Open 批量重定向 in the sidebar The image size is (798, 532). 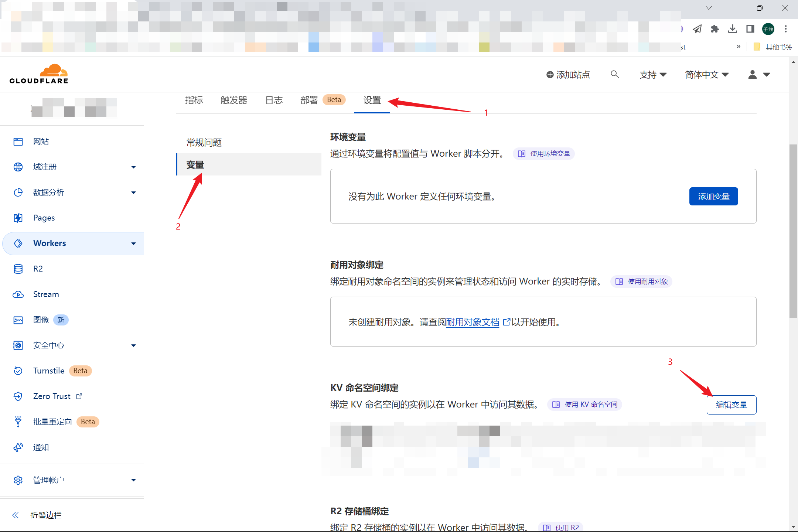[x=52, y=422]
